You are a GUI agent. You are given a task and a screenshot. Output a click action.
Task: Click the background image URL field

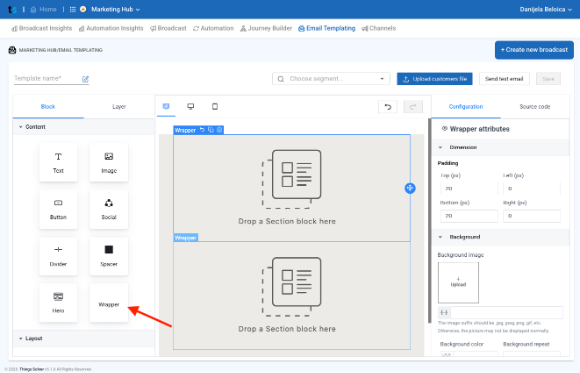click(x=506, y=313)
